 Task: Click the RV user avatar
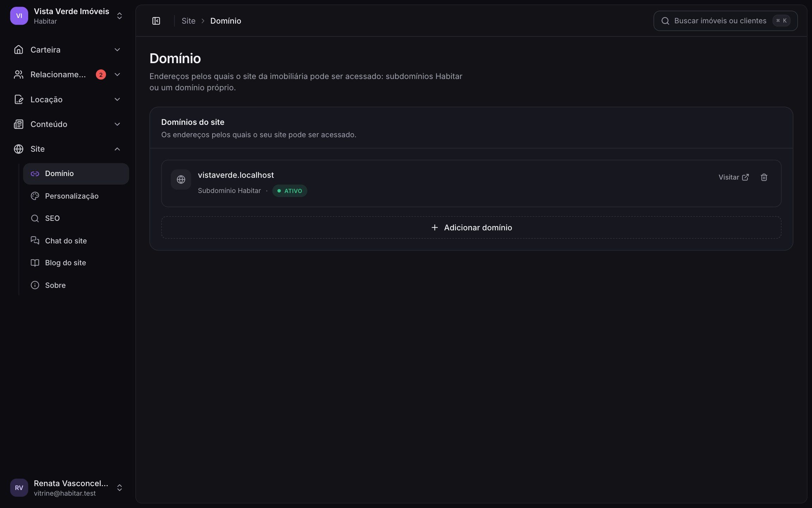click(19, 488)
